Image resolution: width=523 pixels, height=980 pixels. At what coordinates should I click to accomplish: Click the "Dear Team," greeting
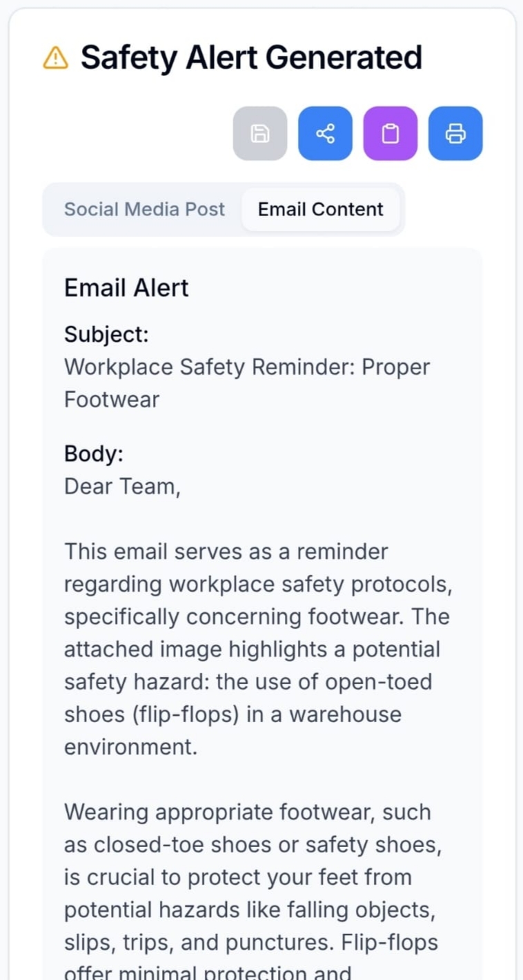tap(121, 486)
